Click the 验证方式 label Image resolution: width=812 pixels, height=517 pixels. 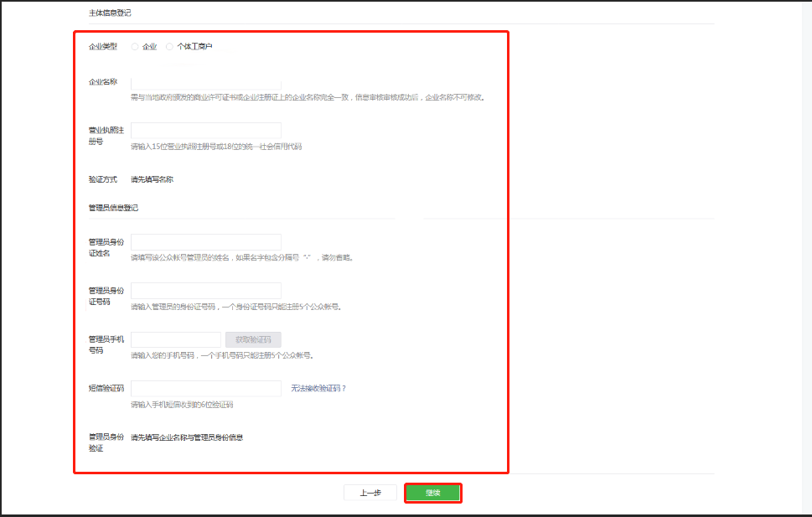(103, 179)
